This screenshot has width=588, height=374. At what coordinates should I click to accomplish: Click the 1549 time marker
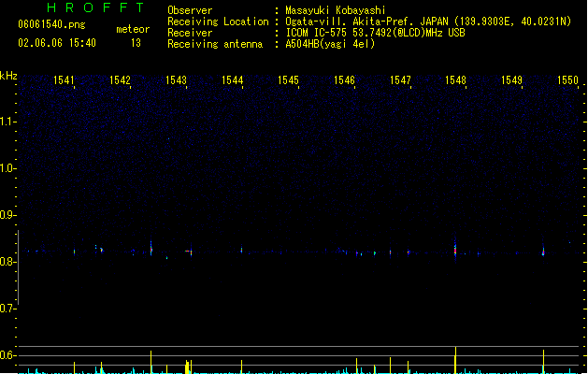(512, 80)
